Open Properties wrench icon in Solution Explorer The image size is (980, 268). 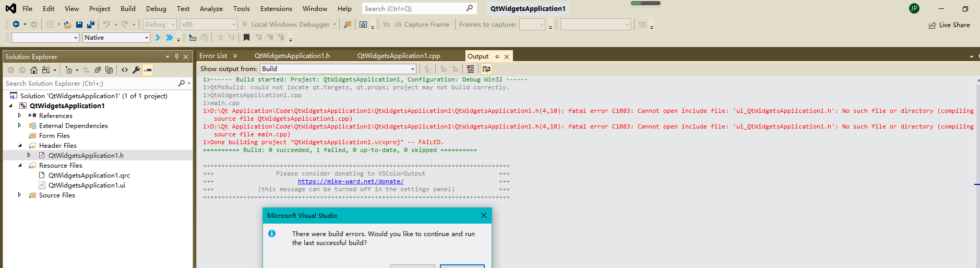coord(136,70)
